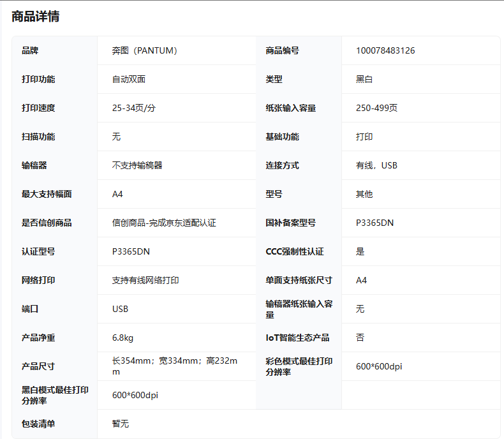
Task: Select the 网络打印 label
Action: [x=38, y=280]
